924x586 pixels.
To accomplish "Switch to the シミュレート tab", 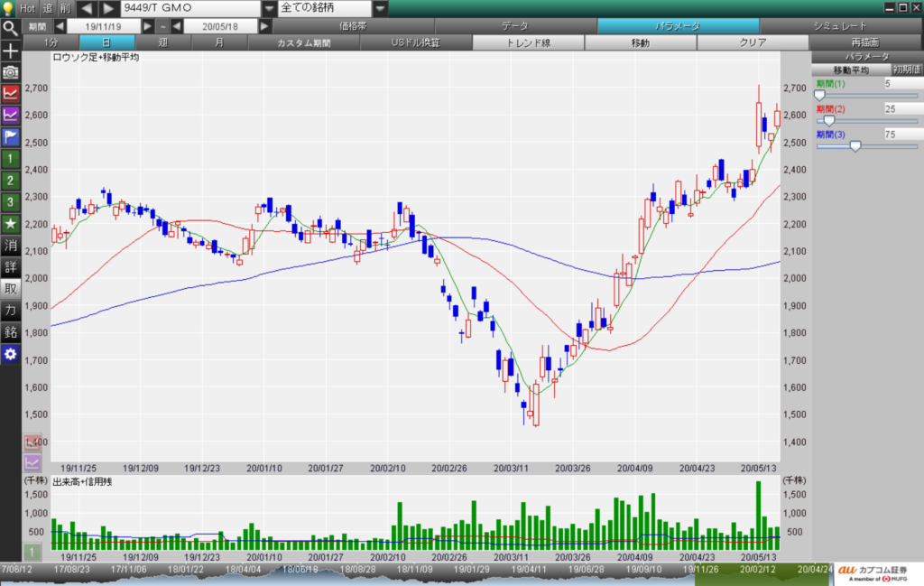I will [x=839, y=27].
